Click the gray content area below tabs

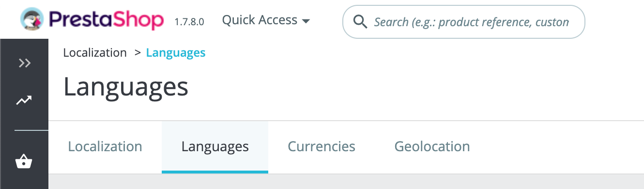pos(346,182)
